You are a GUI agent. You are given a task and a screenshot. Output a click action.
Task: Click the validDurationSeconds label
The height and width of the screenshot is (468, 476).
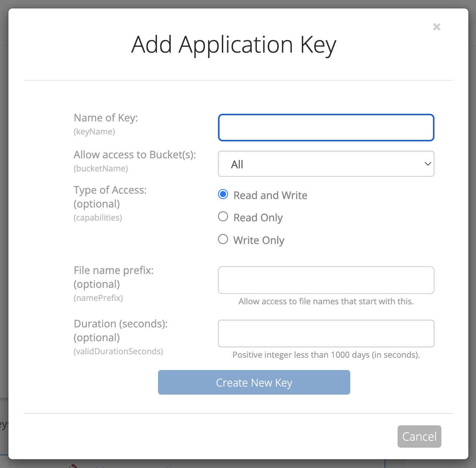tap(118, 351)
